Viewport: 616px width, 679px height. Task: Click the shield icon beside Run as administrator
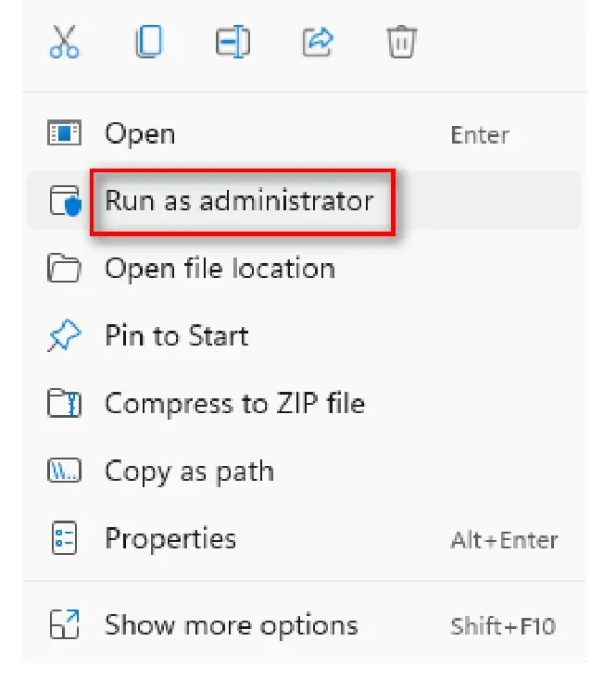pyautogui.click(x=65, y=201)
